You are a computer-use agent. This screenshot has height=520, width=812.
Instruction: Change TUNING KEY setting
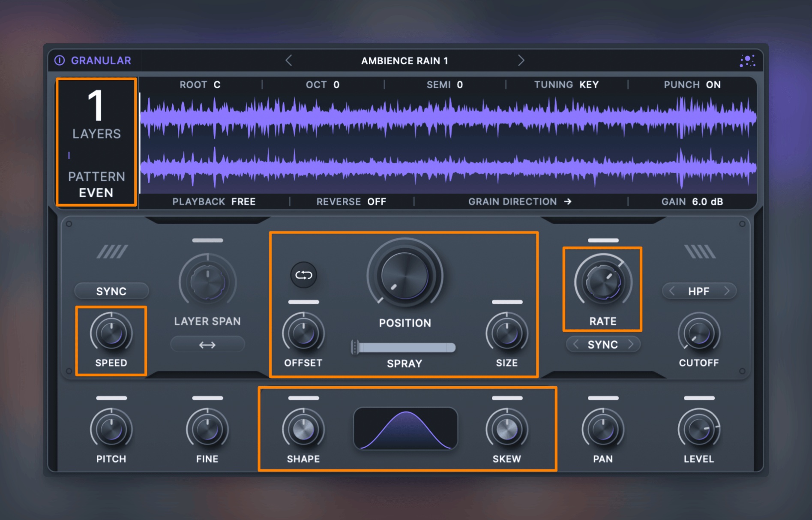tap(566, 84)
